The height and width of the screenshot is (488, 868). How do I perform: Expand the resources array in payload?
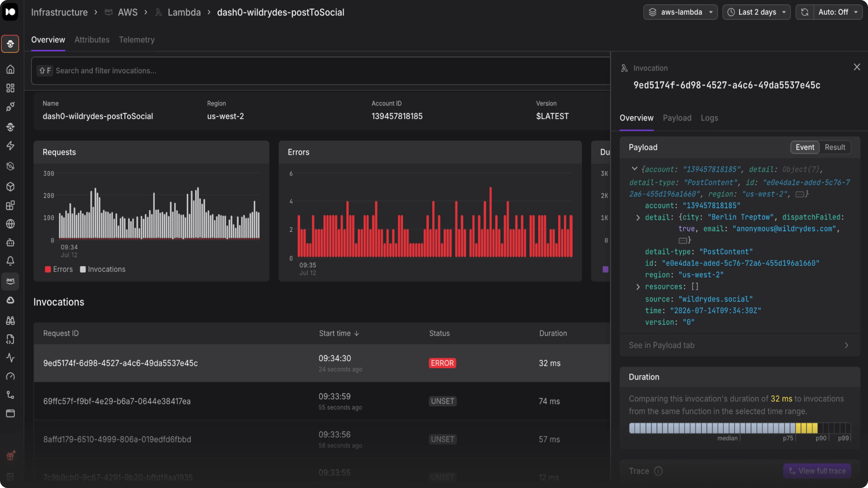[638, 287]
